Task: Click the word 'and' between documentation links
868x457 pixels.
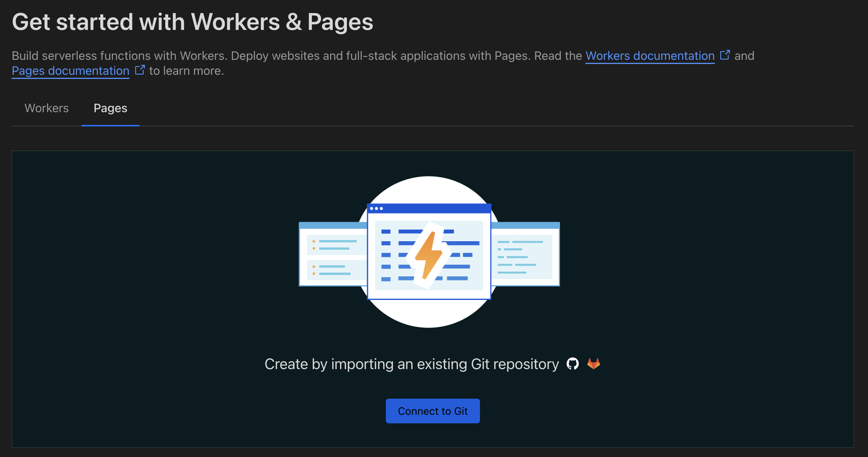Action: [744, 56]
